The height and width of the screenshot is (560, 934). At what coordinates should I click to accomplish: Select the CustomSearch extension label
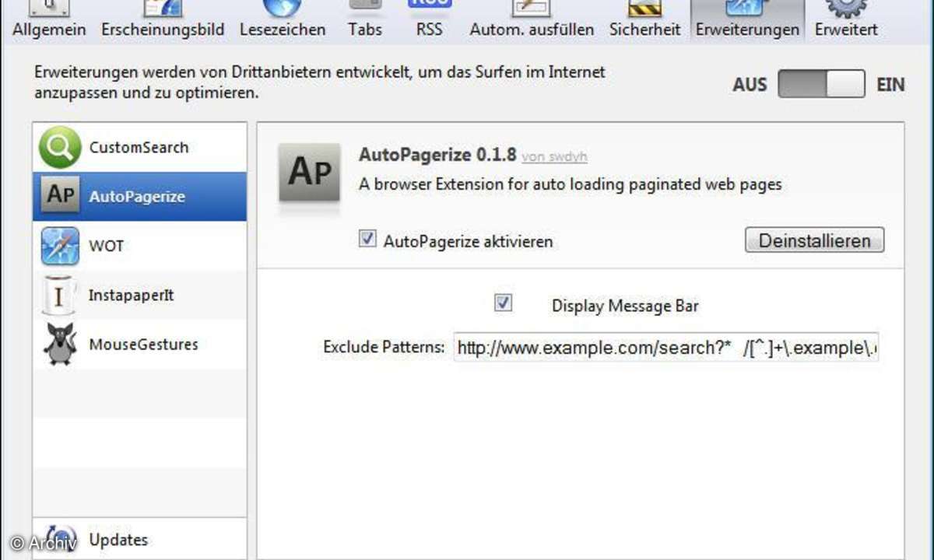tap(139, 147)
